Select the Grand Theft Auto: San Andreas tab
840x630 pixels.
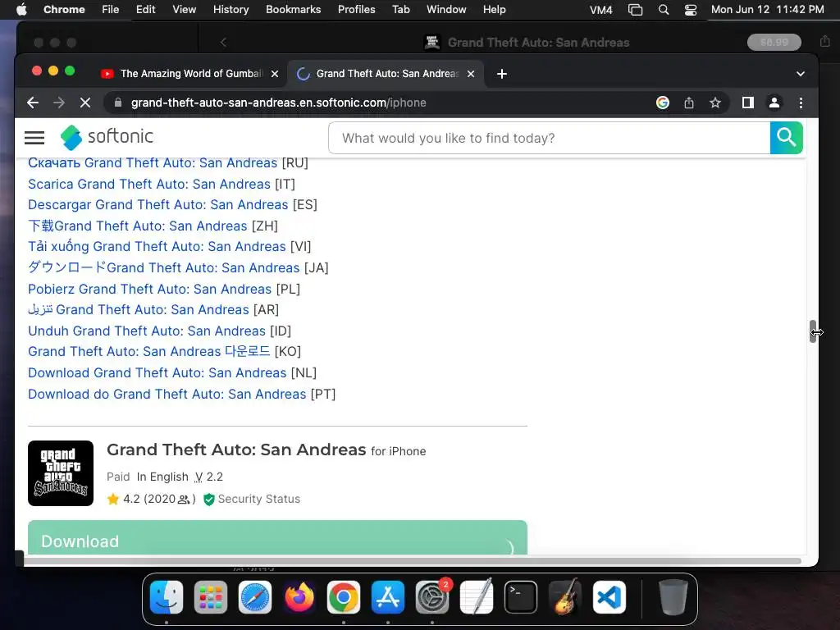386,74
